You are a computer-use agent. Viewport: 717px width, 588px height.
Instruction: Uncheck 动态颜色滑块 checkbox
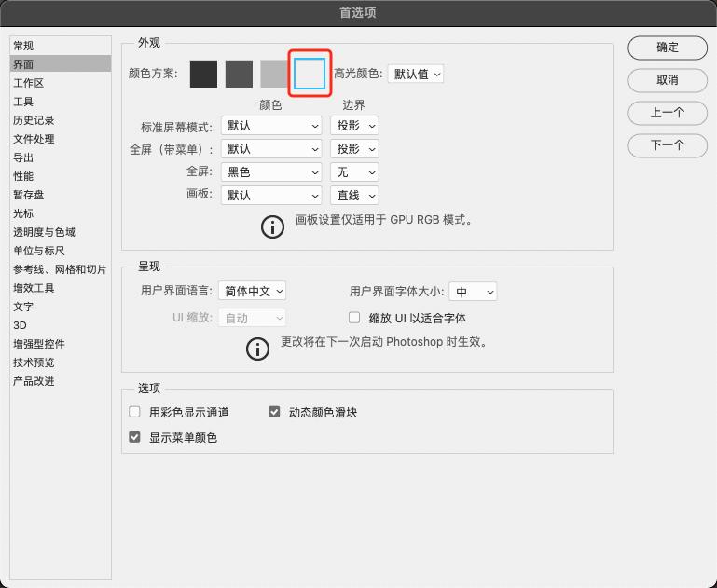(x=274, y=412)
